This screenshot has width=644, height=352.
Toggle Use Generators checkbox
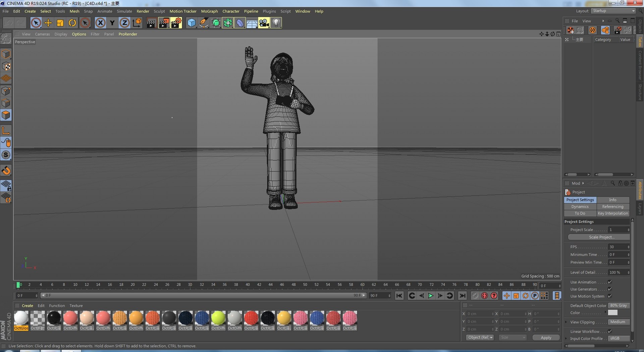610,289
